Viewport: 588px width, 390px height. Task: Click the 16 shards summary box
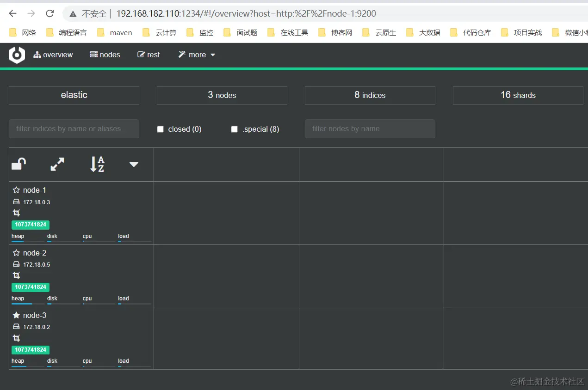tap(518, 95)
